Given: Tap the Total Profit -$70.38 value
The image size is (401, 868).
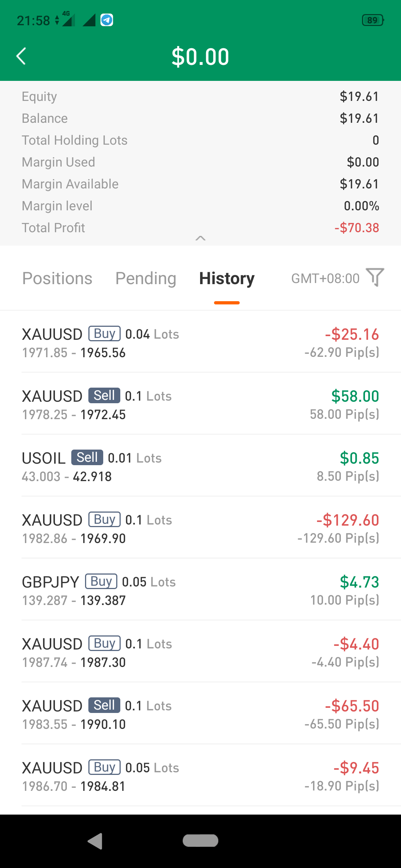Looking at the screenshot, I should point(357,228).
